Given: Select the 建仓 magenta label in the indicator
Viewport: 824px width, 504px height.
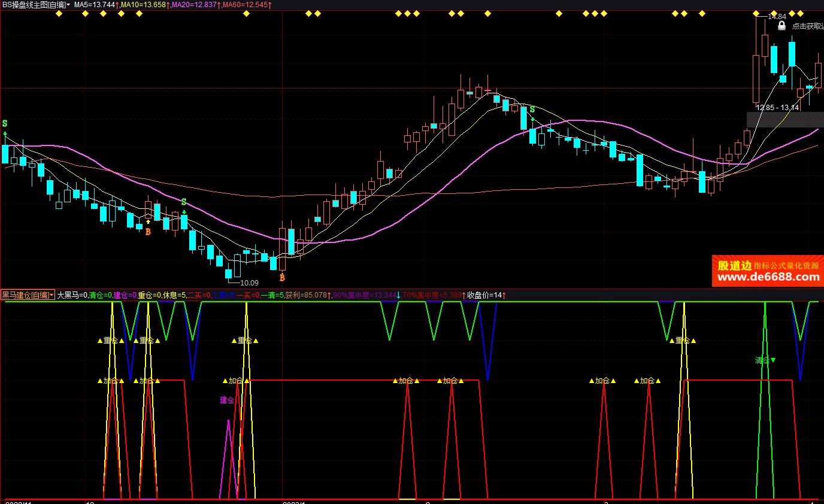Looking at the screenshot, I should (227, 400).
